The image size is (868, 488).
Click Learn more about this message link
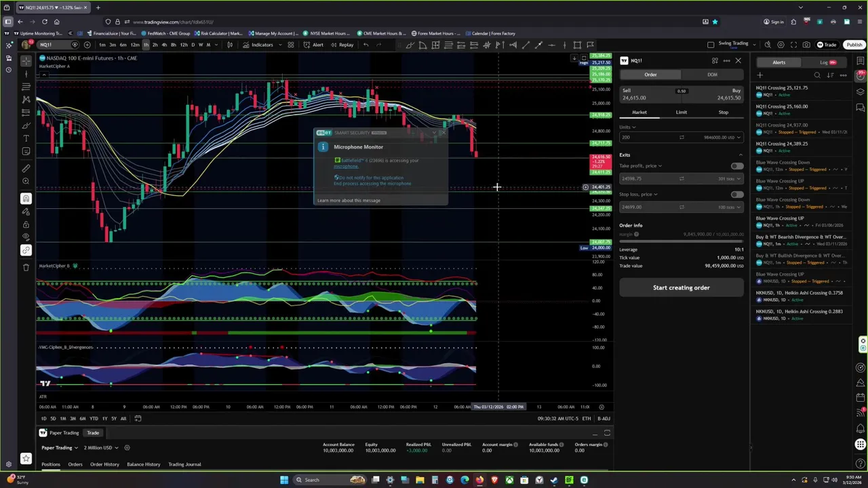349,201
